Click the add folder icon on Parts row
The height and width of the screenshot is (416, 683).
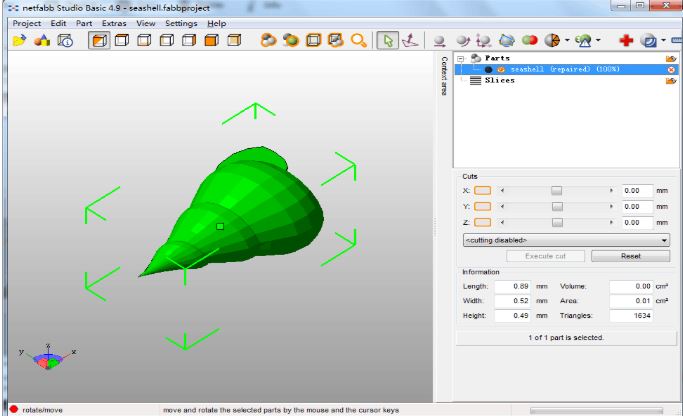[670, 58]
